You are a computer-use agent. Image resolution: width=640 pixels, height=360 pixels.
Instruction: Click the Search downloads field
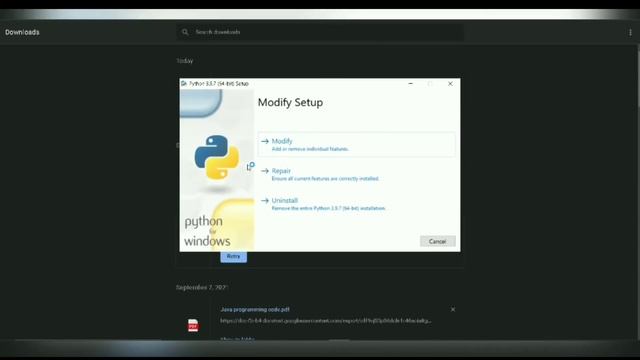tap(320, 32)
